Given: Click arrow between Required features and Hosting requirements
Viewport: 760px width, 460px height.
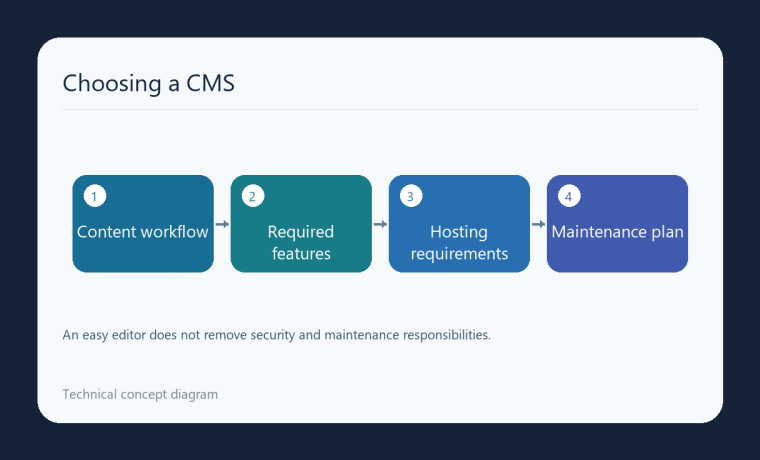Looking at the screenshot, I should tap(380, 224).
